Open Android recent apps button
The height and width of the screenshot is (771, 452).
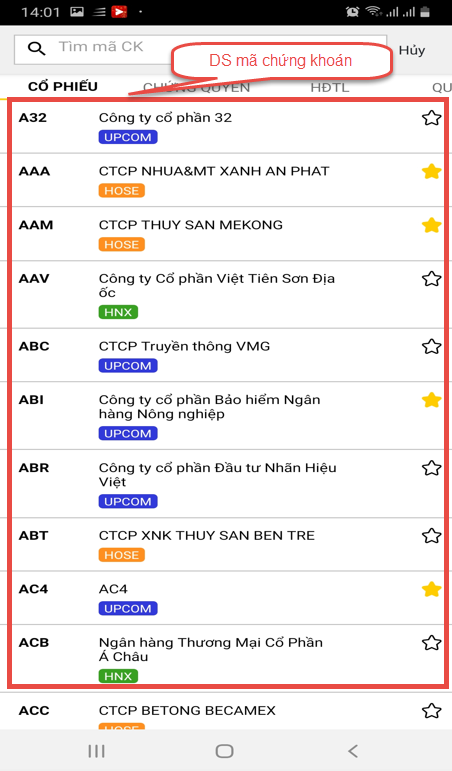pyautogui.click(x=96, y=751)
